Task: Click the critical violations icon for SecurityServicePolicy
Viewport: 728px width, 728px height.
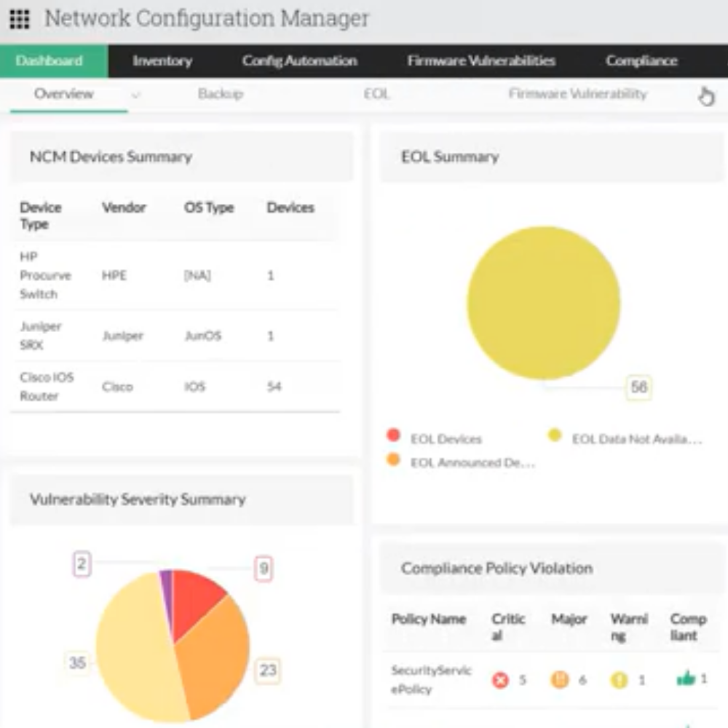Action: coord(499,680)
